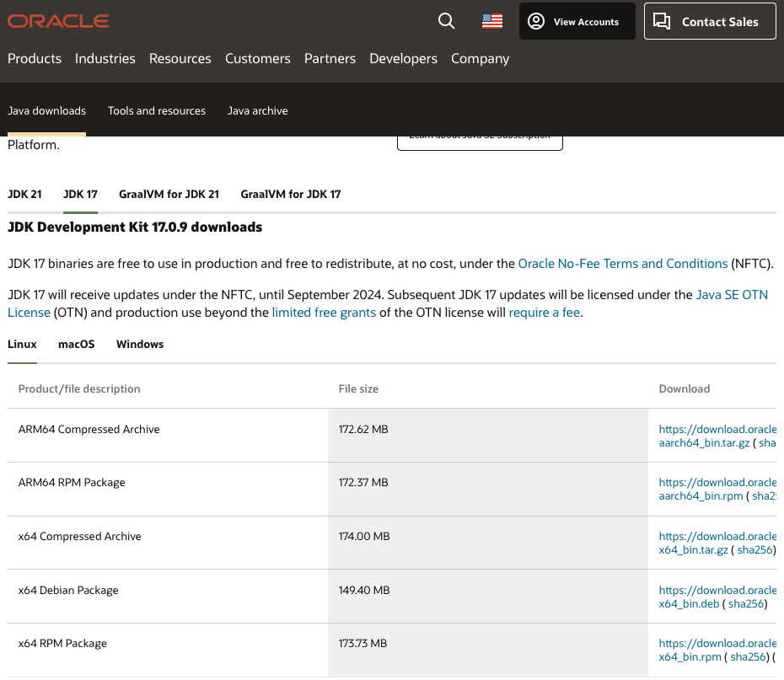
Task: Open View Accounts button
Action: point(577,21)
